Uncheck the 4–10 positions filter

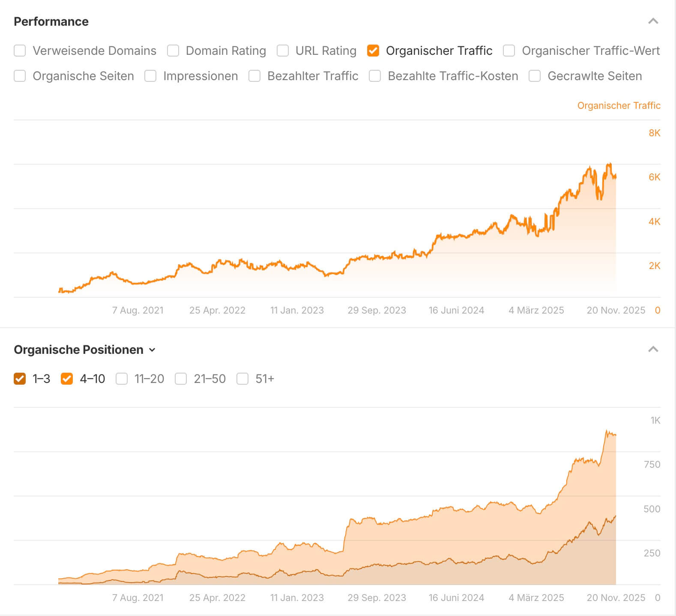pyautogui.click(x=67, y=379)
